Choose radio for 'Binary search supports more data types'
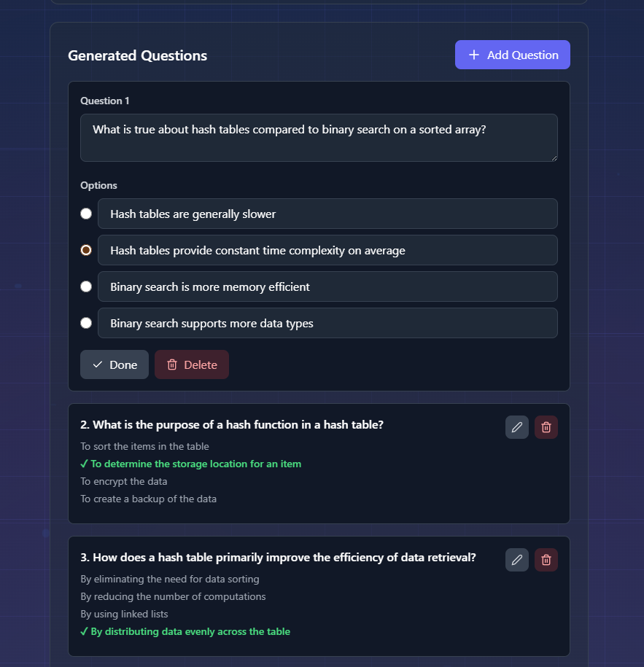The height and width of the screenshot is (667, 644). click(x=86, y=323)
